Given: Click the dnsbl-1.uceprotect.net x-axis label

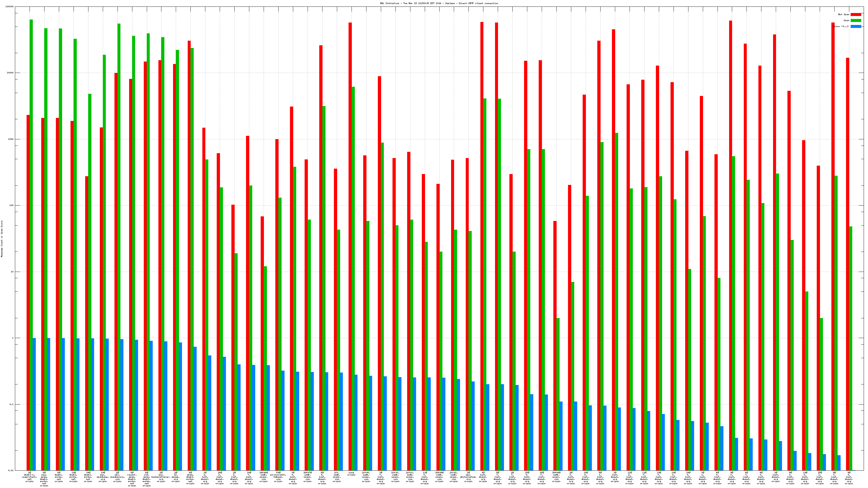Looking at the screenshot, I should click(30, 477).
